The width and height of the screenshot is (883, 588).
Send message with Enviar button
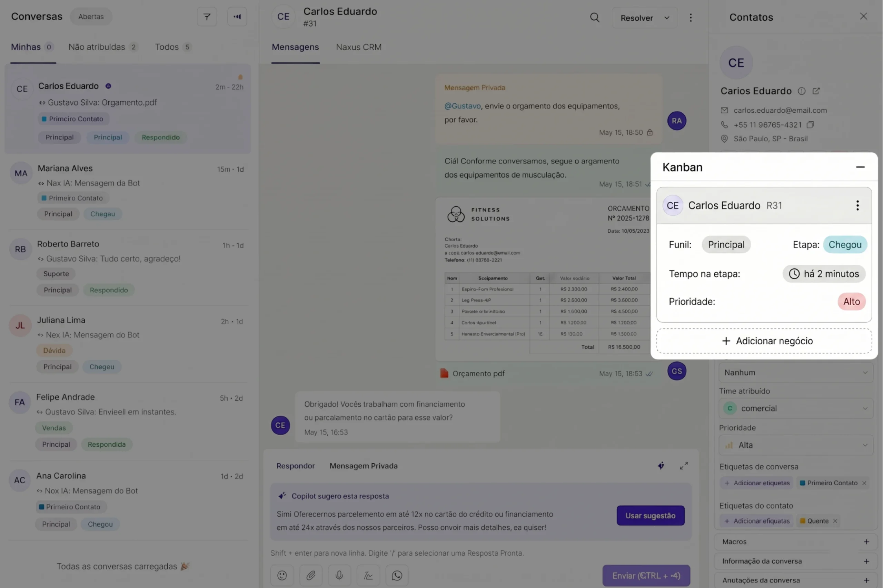coord(646,576)
